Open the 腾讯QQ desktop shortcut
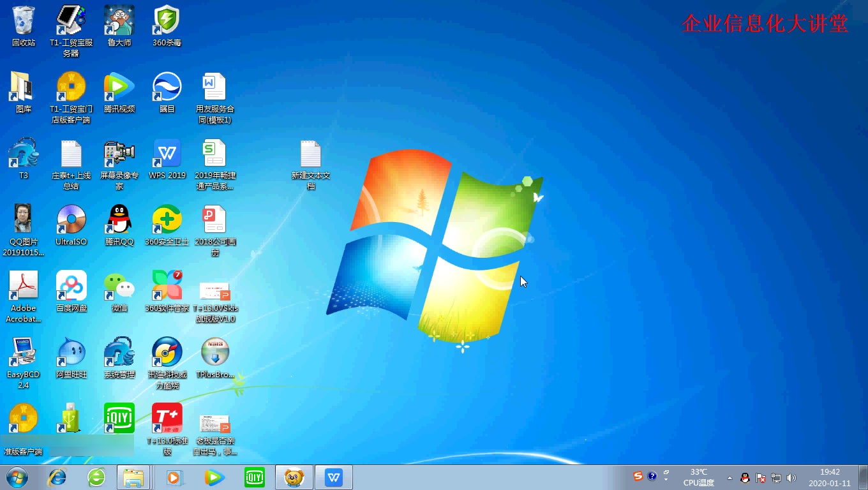Viewport: 868px width, 490px height. tap(119, 225)
